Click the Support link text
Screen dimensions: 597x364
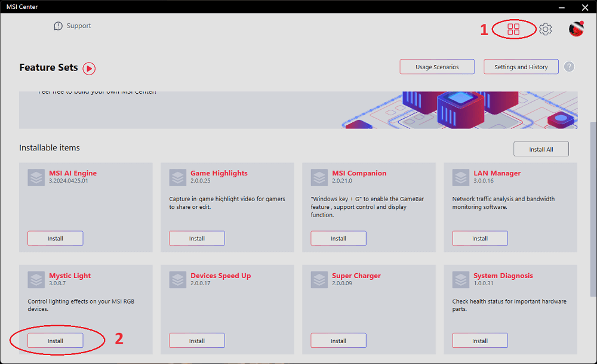(x=79, y=26)
